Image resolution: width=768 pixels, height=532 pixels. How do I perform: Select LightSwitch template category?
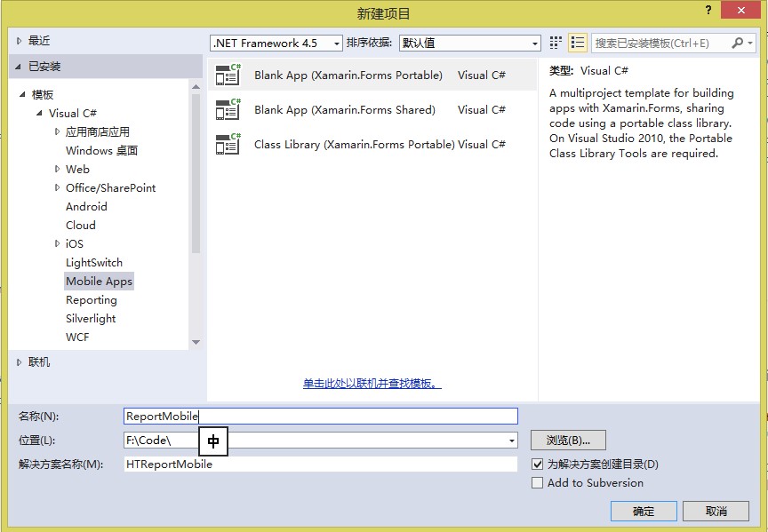click(x=94, y=263)
